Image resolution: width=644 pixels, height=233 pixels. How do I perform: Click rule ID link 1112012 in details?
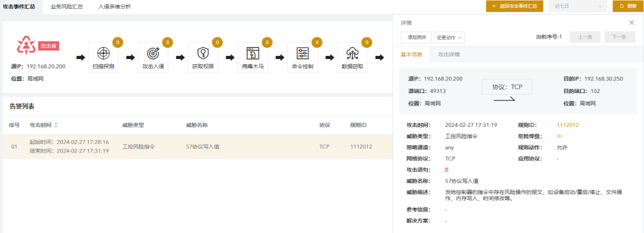[568, 125]
